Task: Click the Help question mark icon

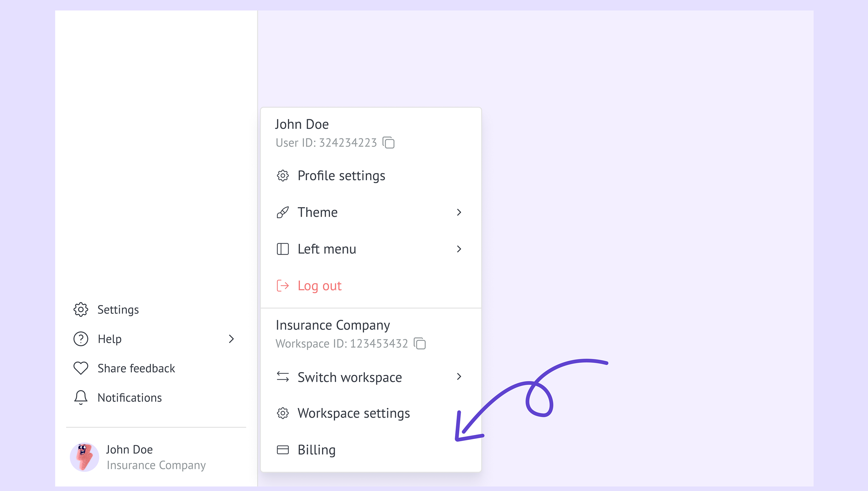Action: pyautogui.click(x=81, y=339)
